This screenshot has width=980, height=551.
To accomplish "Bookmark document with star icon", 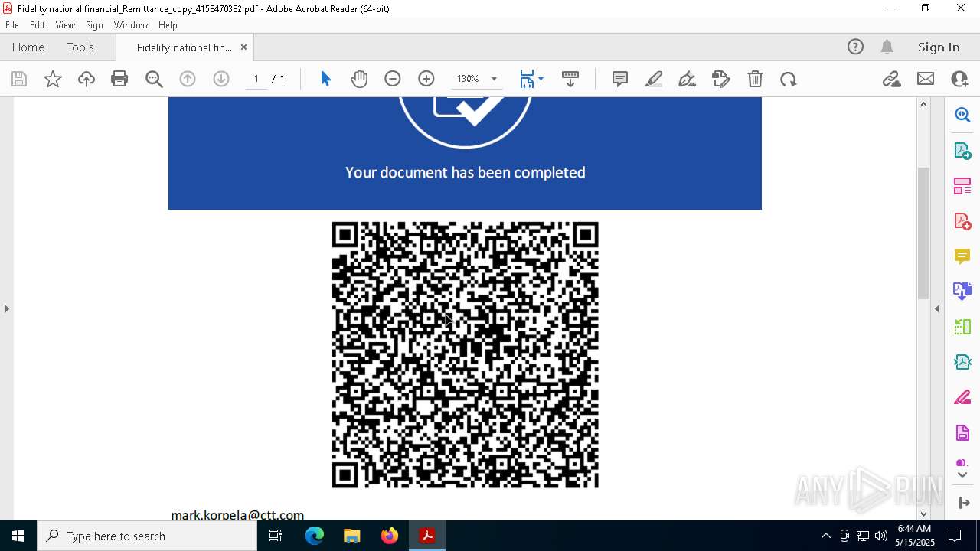I will pos(53,79).
